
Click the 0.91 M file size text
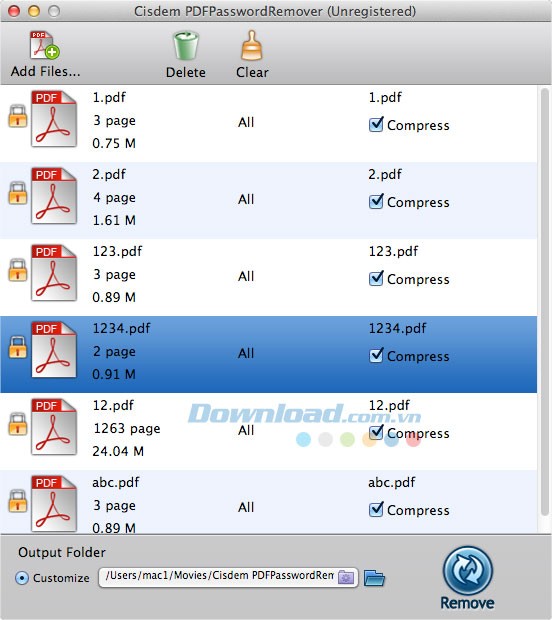tap(114, 374)
